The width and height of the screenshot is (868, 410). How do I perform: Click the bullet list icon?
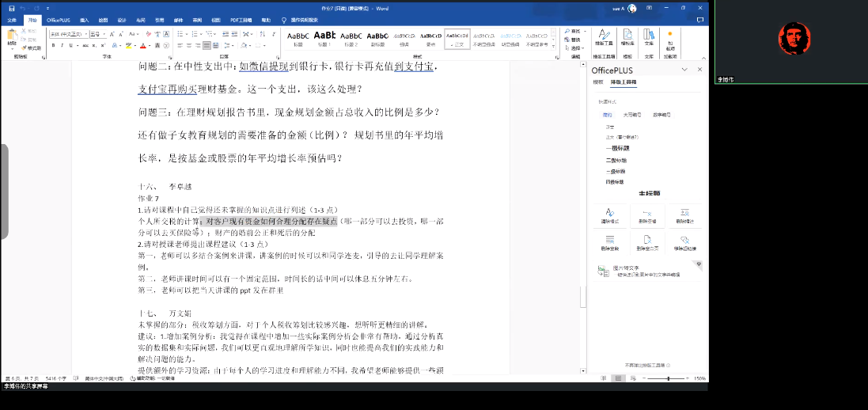pyautogui.click(x=180, y=34)
